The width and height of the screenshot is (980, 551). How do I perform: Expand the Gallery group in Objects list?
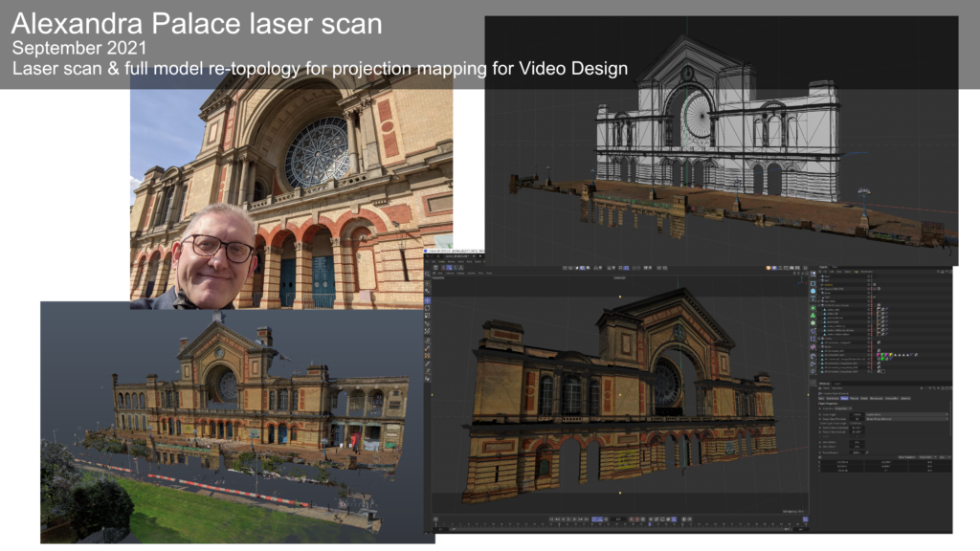click(x=819, y=338)
